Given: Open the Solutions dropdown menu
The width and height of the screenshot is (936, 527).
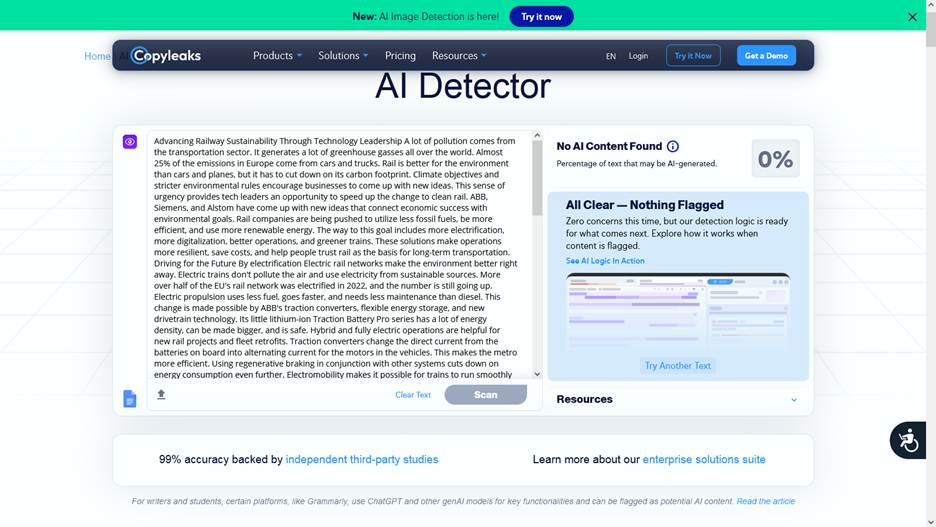Looking at the screenshot, I should [x=343, y=56].
